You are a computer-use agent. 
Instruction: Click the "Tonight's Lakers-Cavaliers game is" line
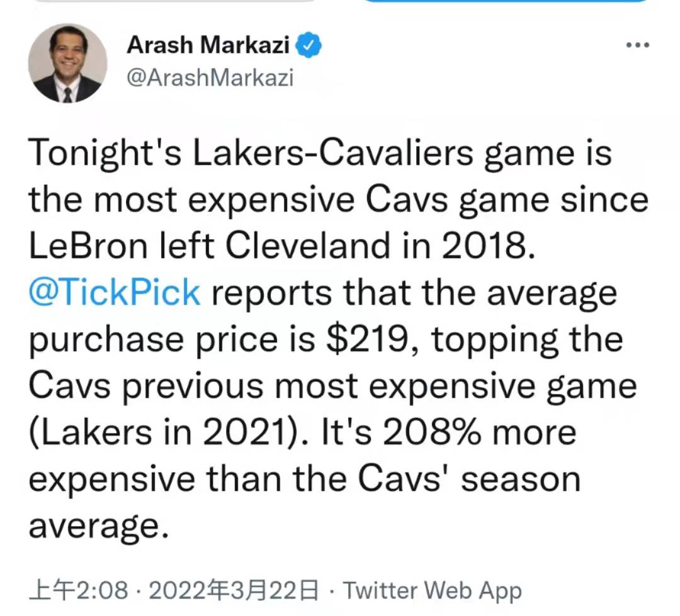[x=320, y=154]
